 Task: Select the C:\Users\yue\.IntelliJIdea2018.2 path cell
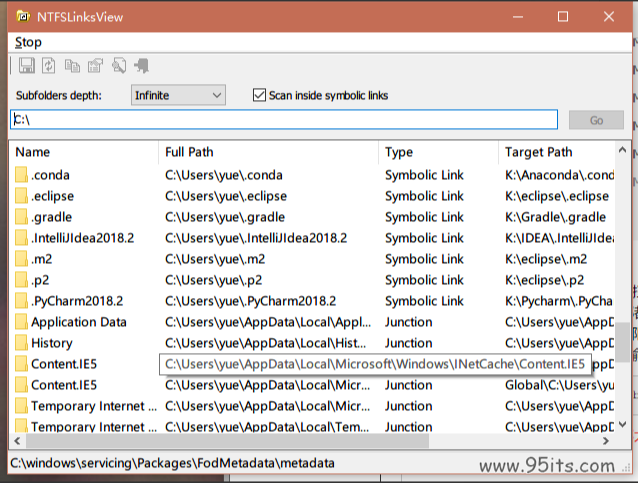point(256,238)
